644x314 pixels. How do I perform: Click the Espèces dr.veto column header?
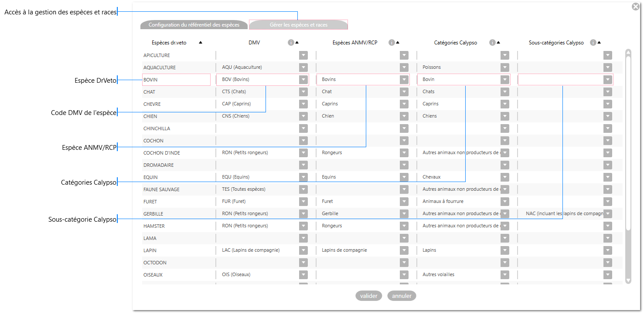point(169,43)
